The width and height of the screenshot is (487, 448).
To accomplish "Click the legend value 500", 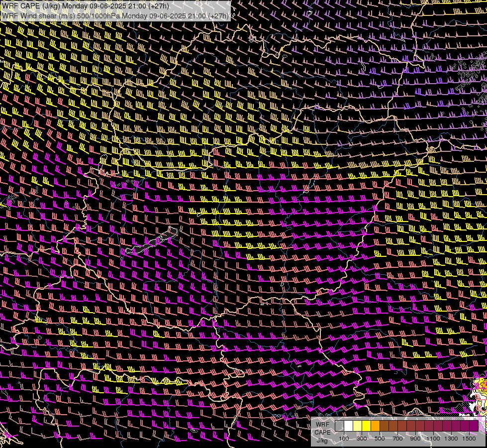I will (x=380, y=439).
